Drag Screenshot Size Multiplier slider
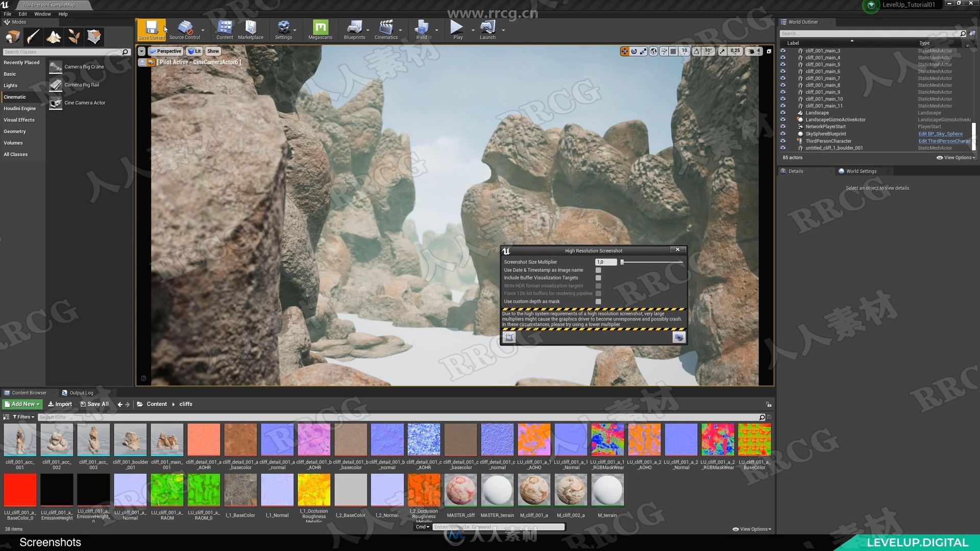 click(620, 261)
